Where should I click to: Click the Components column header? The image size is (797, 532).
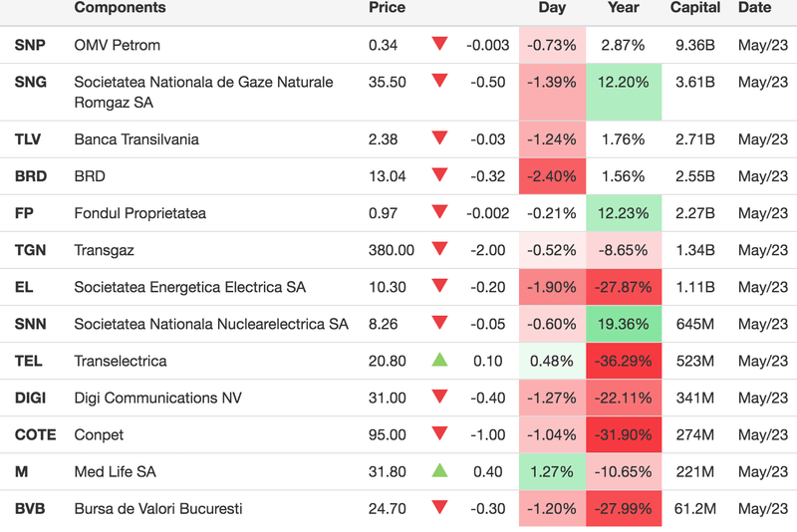coord(120,8)
